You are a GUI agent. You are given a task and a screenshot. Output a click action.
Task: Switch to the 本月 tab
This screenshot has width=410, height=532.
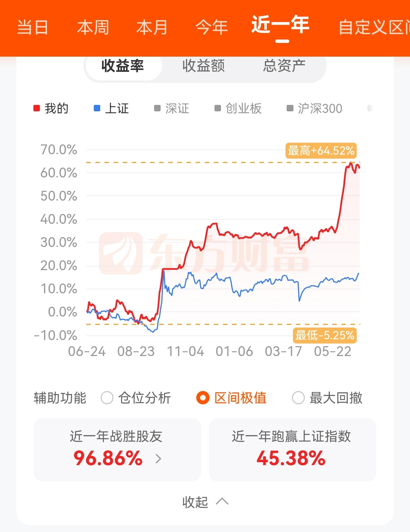(152, 27)
